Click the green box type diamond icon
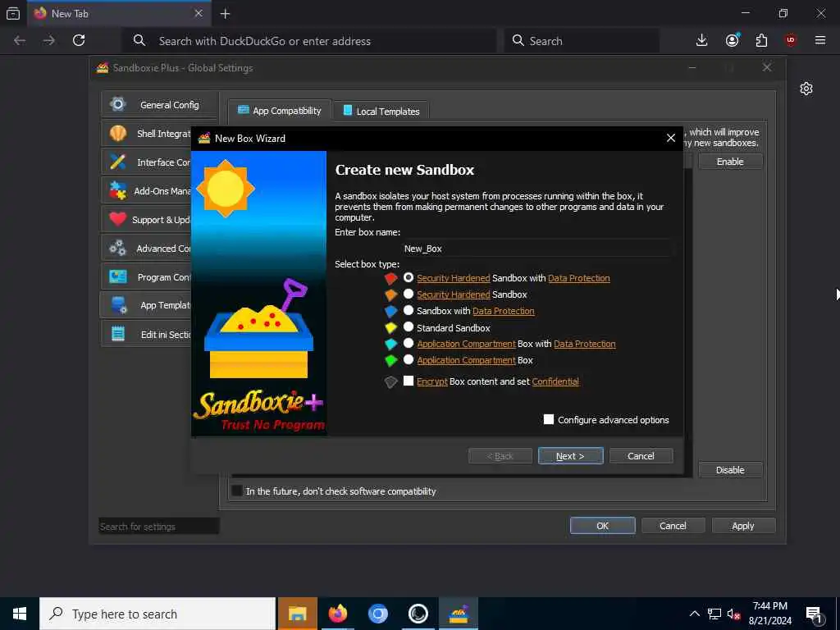Image resolution: width=840 pixels, height=630 pixels. coord(391,361)
